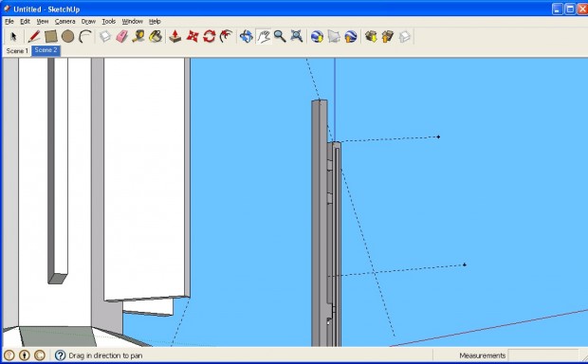Click the Share Model icon

tap(387, 36)
